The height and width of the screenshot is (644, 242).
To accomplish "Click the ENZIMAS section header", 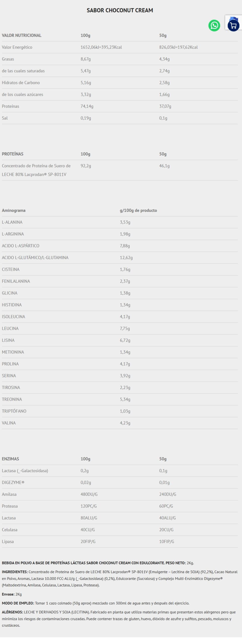I will pos(11,459).
